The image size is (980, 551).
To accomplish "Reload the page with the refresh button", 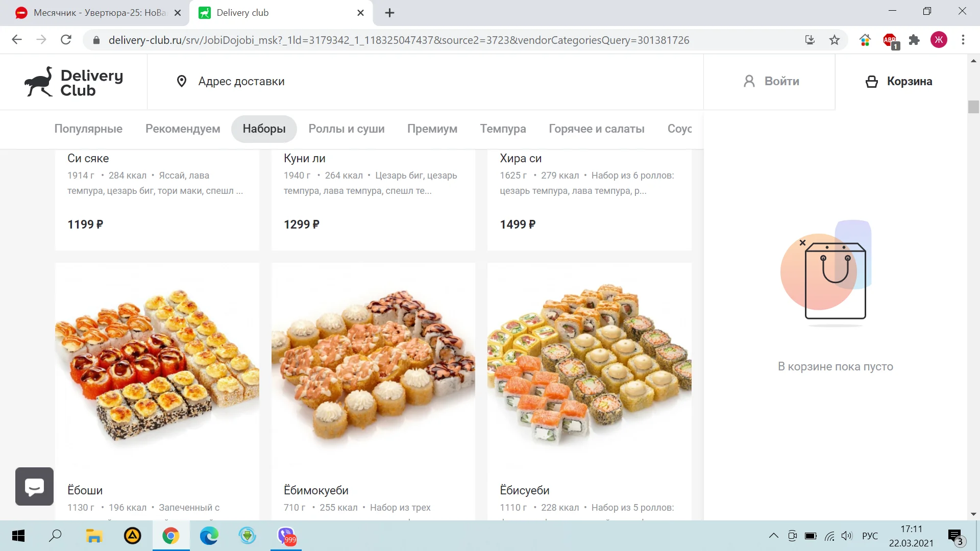I will coord(66,40).
